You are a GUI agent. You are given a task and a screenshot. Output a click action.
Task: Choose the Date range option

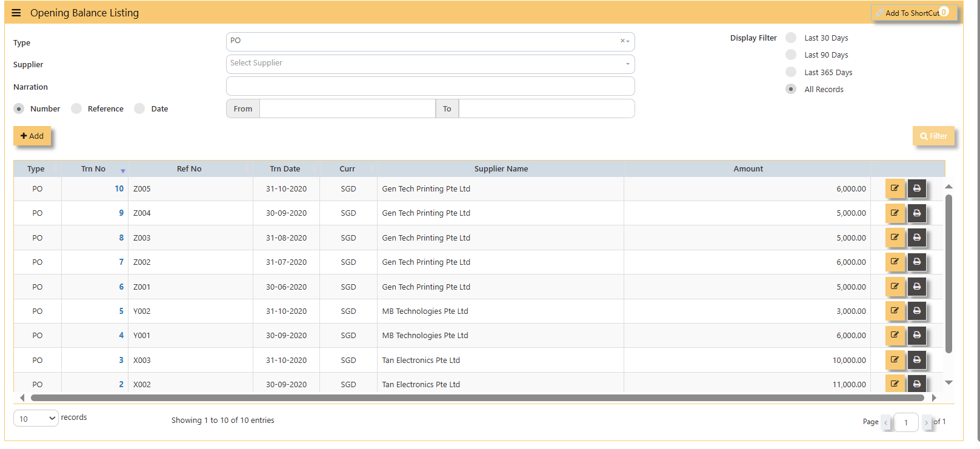tap(139, 108)
